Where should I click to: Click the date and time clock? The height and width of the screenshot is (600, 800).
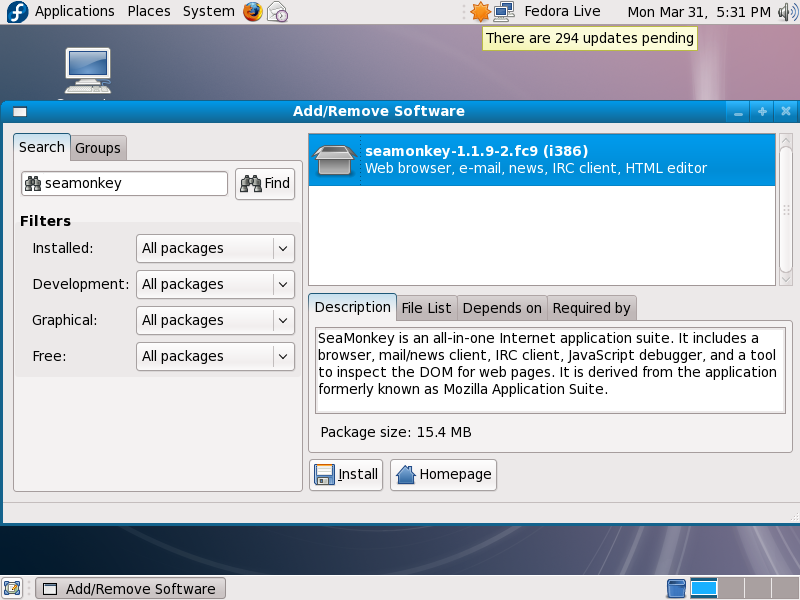pyautogui.click(x=699, y=12)
